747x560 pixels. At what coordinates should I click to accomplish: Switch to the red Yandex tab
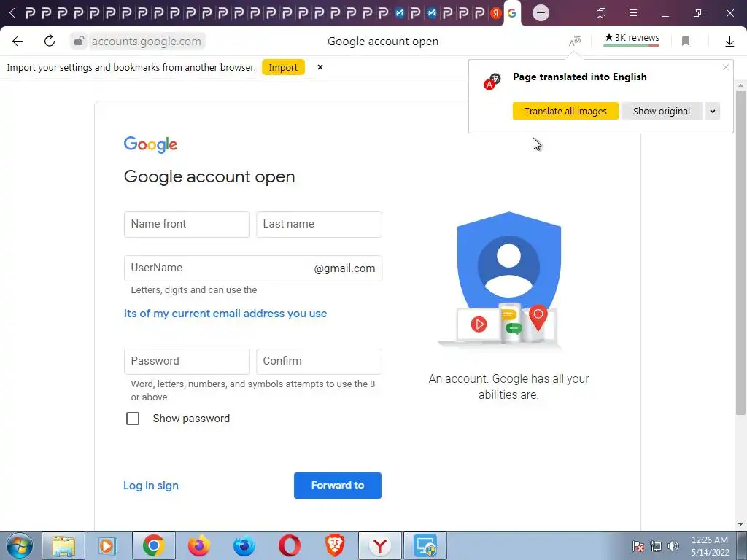click(496, 13)
